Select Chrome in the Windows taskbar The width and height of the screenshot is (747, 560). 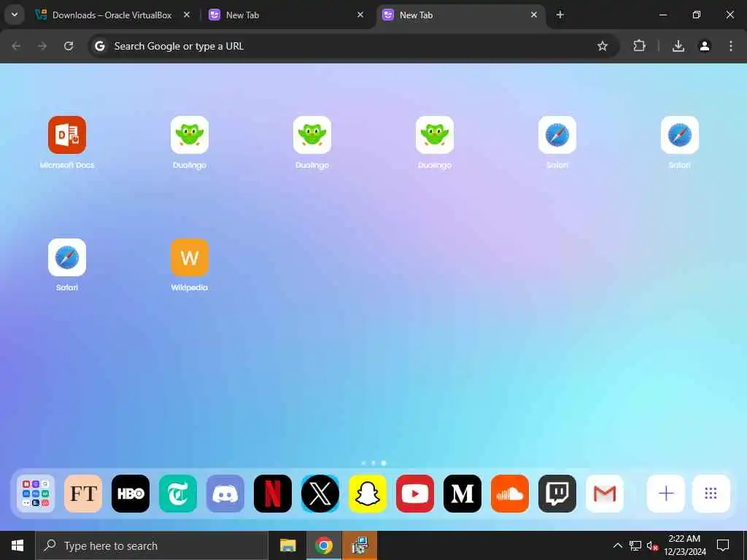click(x=323, y=545)
